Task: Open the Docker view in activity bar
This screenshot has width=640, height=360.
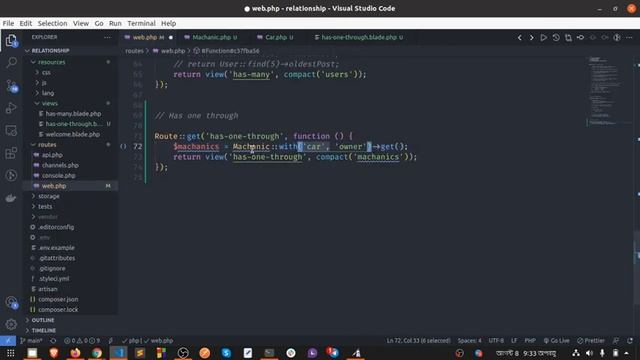Action: tap(11, 198)
